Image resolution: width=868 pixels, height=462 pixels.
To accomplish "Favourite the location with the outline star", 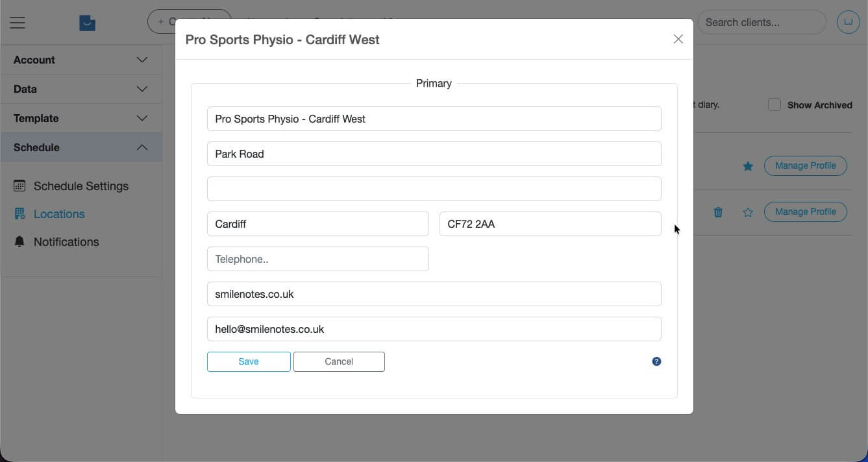I will click(748, 212).
